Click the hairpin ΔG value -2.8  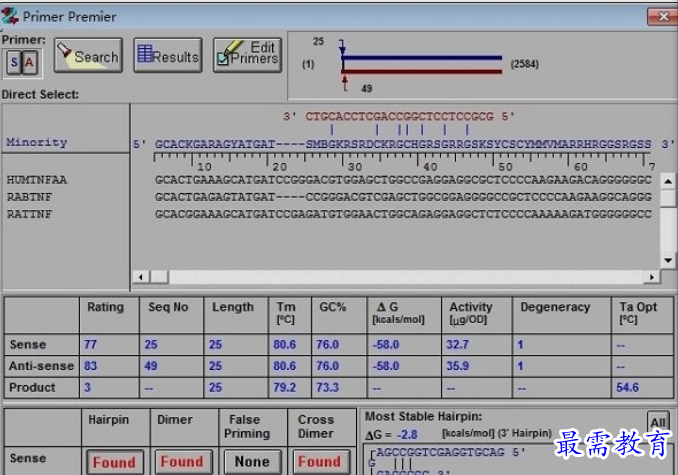407,434
